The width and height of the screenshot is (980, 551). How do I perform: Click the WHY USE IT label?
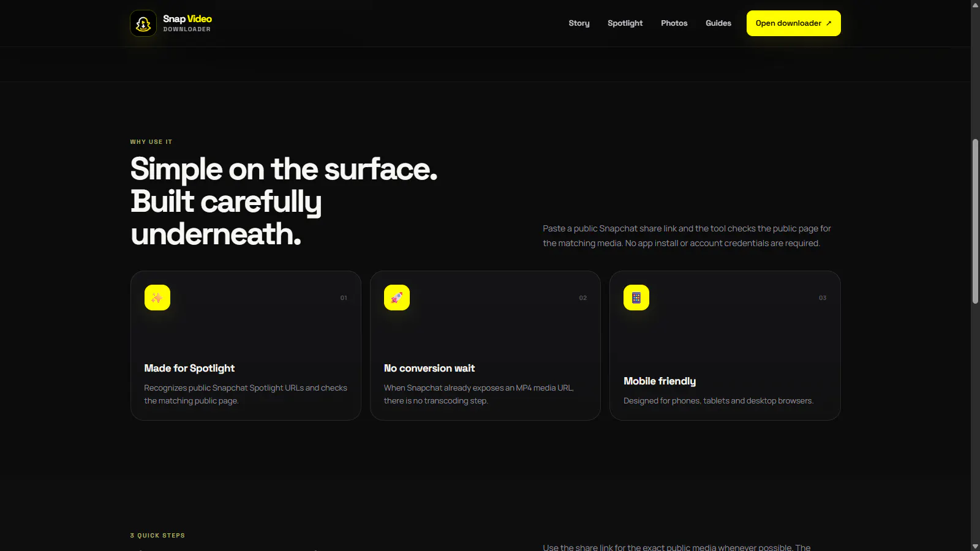[x=151, y=141]
